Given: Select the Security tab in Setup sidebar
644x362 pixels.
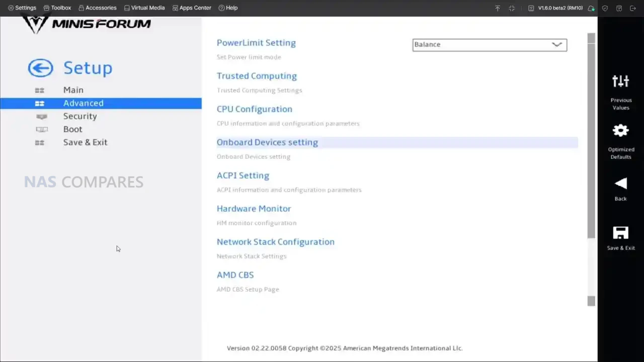Looking at the screenshot, I should point(79,116).
